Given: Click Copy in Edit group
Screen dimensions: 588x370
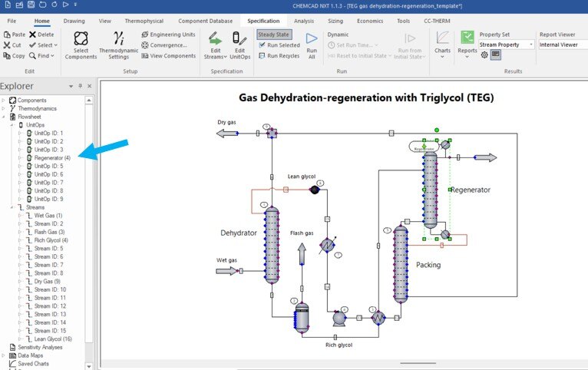Looking at the screenshot, I should (14, 56).
